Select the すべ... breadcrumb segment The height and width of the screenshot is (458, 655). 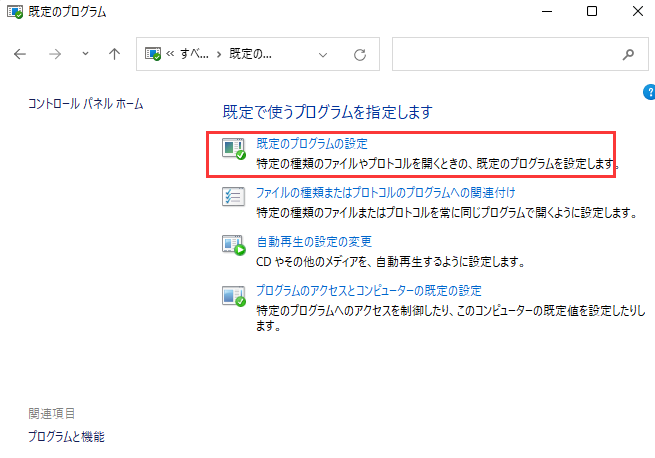pyautogui.click(x=194, y=54)
